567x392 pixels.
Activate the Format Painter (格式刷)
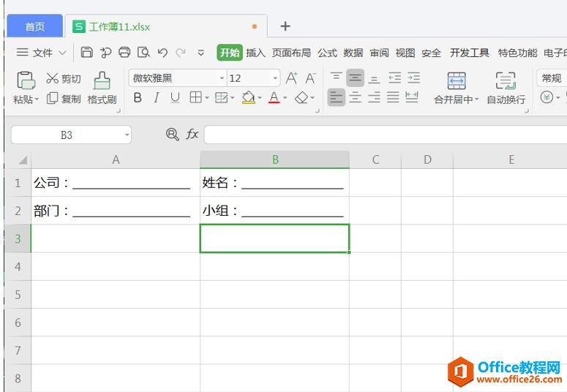[102, 88]
